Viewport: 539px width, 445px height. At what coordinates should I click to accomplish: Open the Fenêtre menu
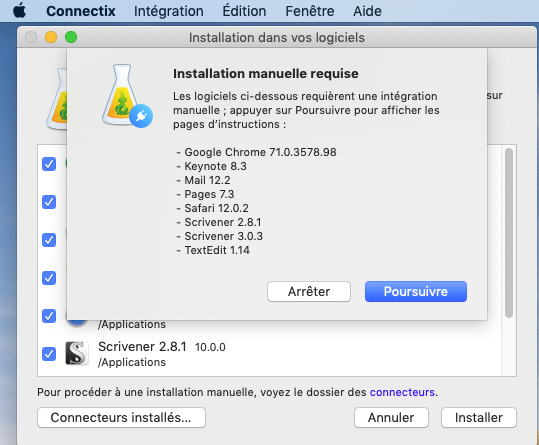310,11
